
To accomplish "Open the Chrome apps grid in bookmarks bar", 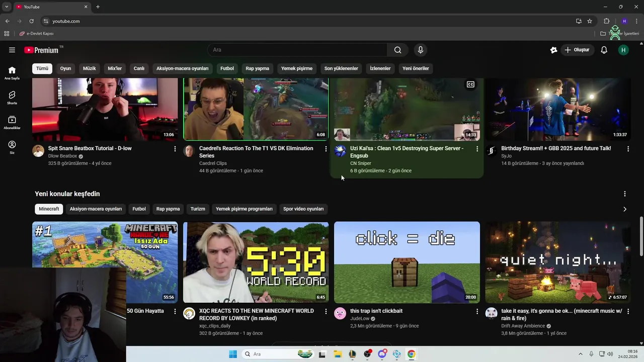I will [7, 34].
